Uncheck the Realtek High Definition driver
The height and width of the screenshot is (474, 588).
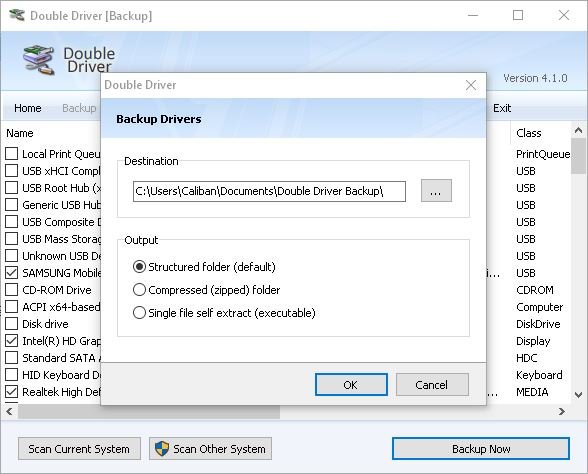(12, 392)
